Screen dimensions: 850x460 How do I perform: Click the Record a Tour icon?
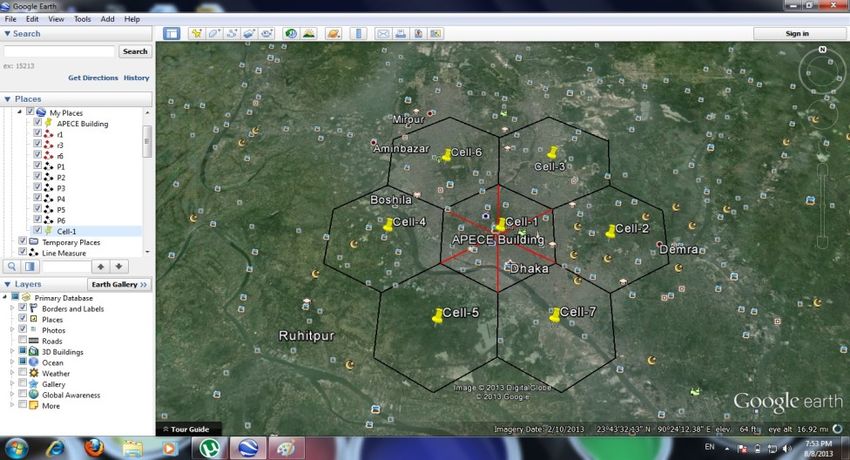(x=266, y=34)
